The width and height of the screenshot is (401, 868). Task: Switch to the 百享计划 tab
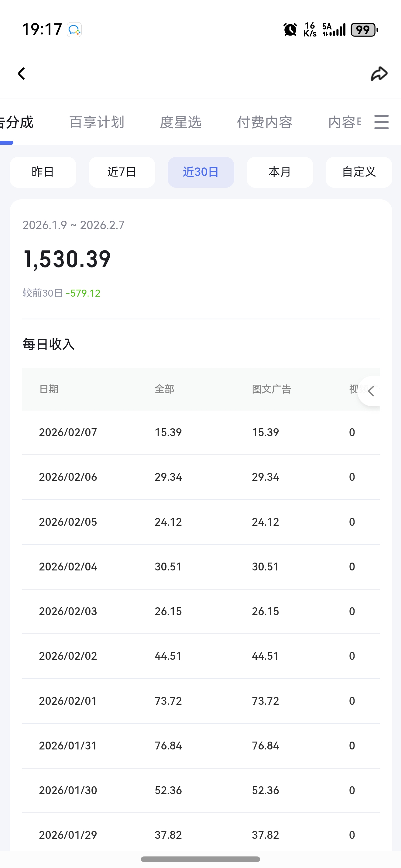97,122
